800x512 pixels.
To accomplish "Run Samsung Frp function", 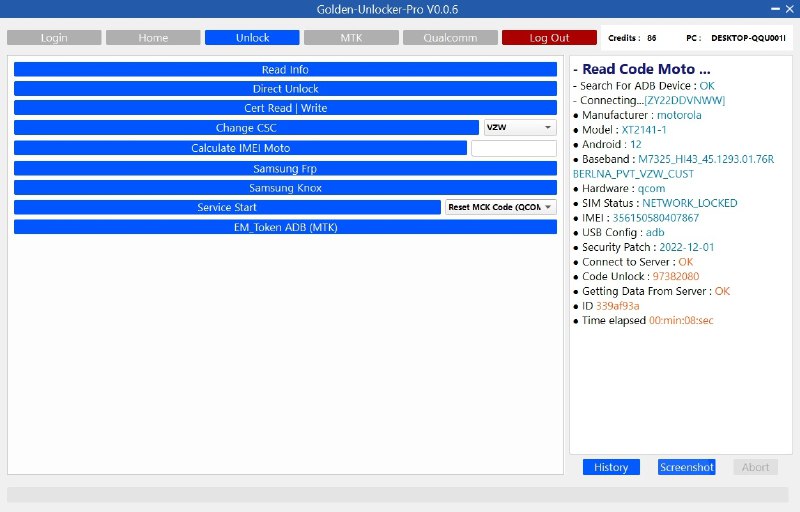I will coord(285,168).
